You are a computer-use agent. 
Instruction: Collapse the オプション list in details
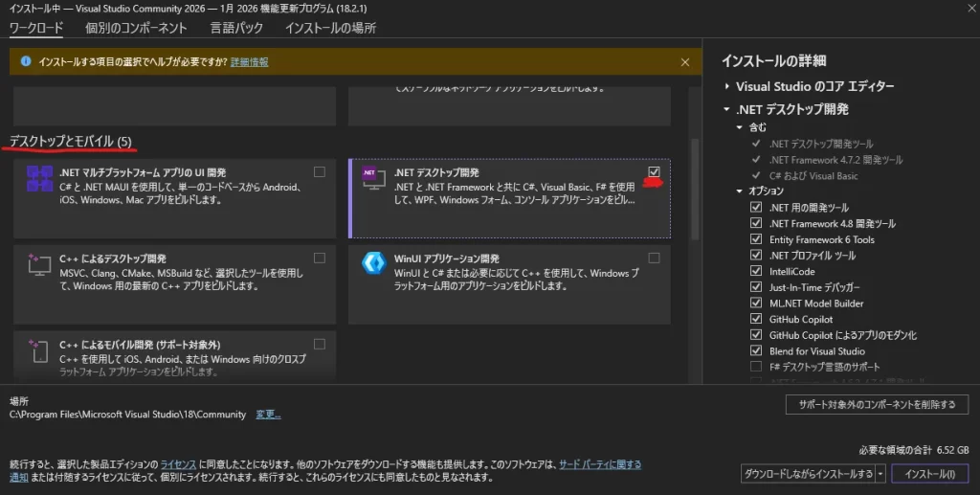[740, 191]
